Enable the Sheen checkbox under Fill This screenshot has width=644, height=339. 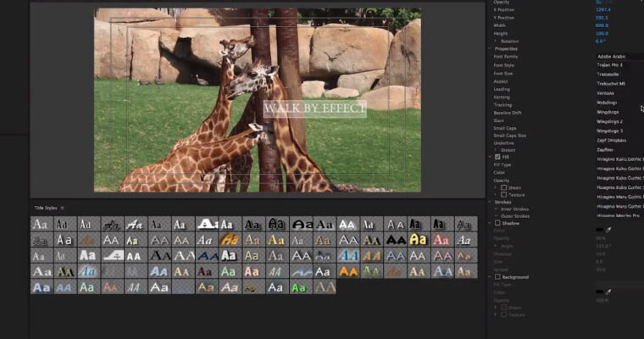tap(503, 188)
